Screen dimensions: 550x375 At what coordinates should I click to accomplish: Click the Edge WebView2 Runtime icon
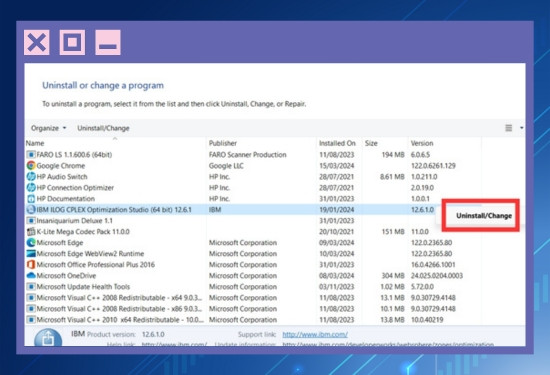(31, 253)
